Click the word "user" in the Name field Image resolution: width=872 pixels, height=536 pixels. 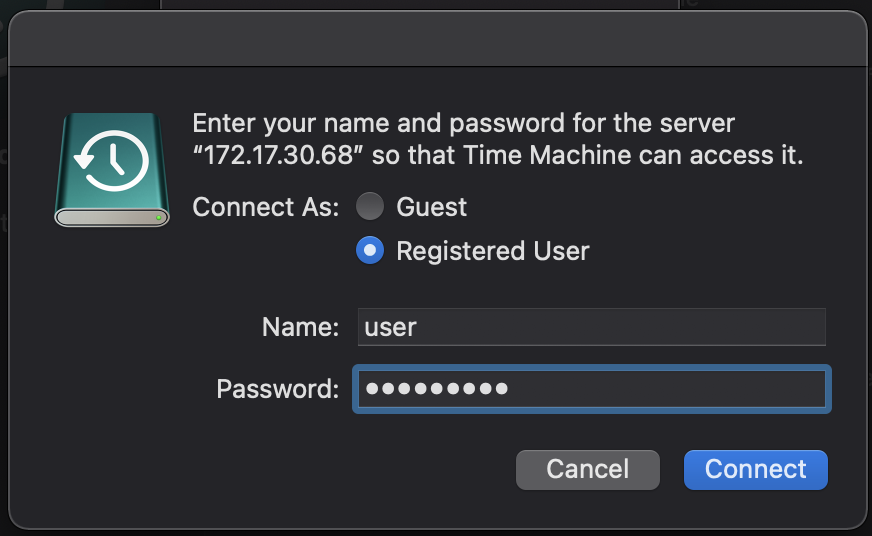tap(390, 327)
